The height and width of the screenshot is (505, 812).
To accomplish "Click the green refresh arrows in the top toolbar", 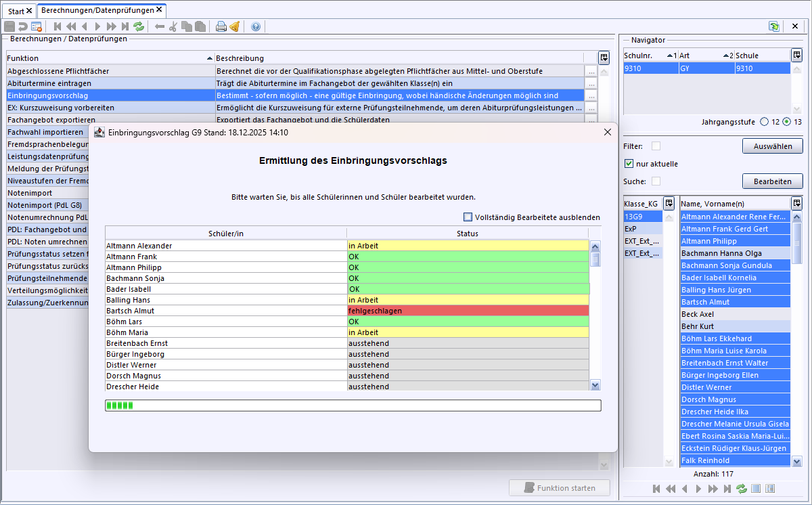I will click(139, 26).
